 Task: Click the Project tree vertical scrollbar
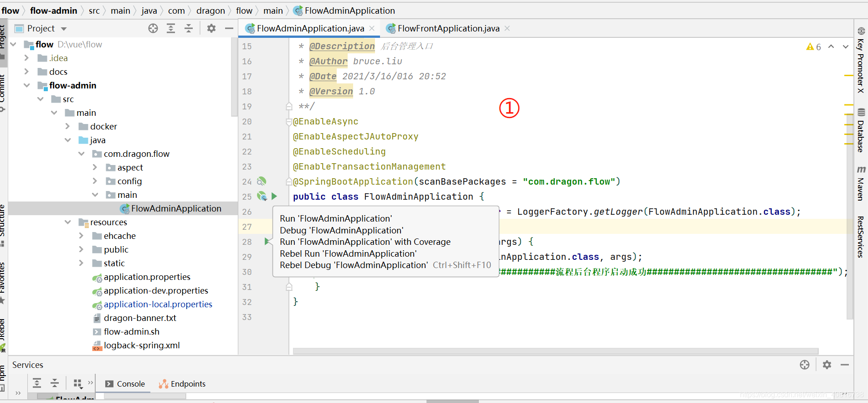234,77
